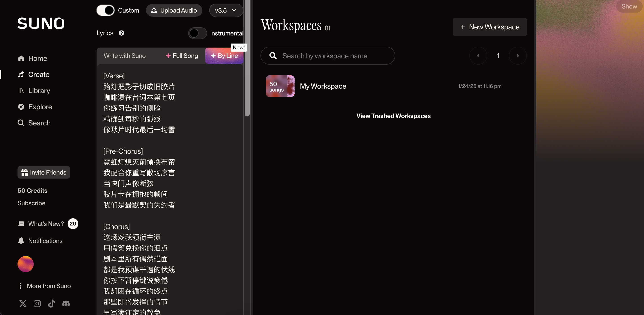The image size is (644, 315).
Task: Go to next workspaces page arrow
Action: click(518, 56)
